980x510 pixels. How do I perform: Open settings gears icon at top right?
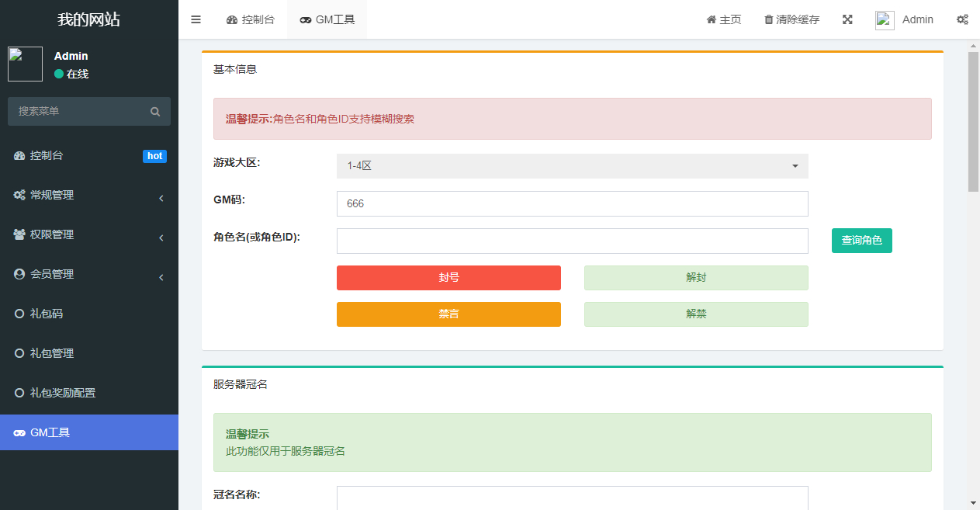coord(962,19)
